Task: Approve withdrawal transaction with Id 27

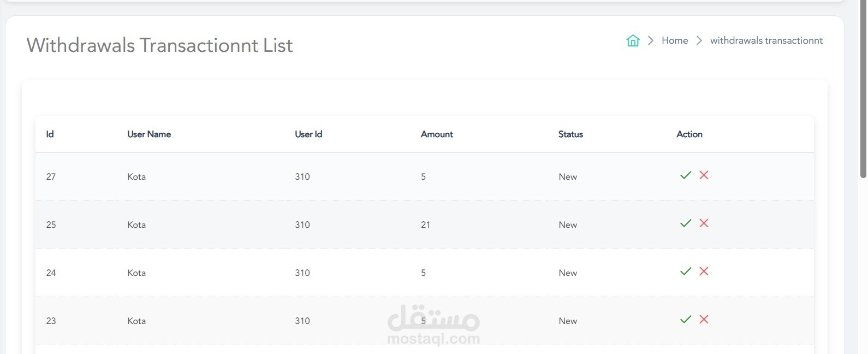Action: point(686,175)
